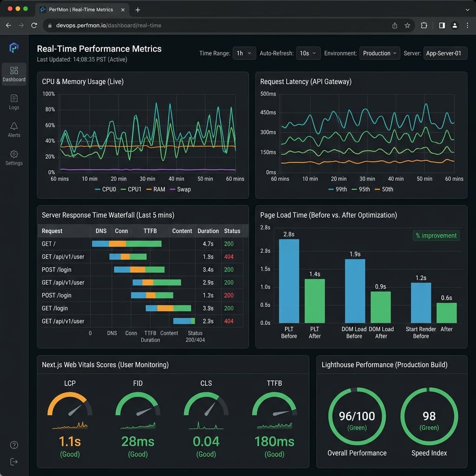
Task: Open the Time Range 1h dropdown
Action: (244, 53)
